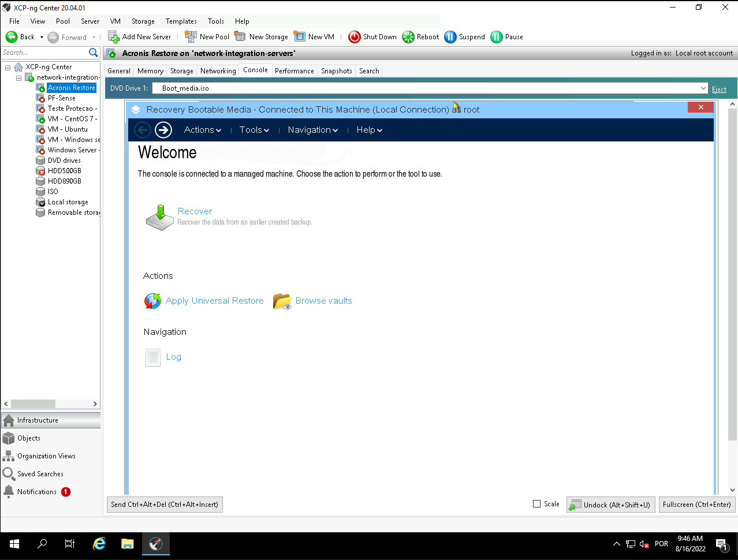Viewport: 738px width, 560px height.
Task: Open Saved Searches
Action: [40, 474]
